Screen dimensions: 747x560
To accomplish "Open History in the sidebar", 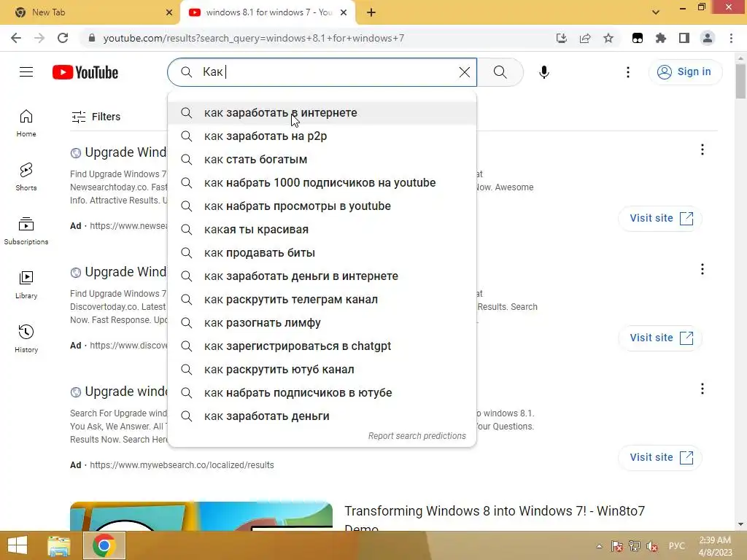I will click(26, 338).
